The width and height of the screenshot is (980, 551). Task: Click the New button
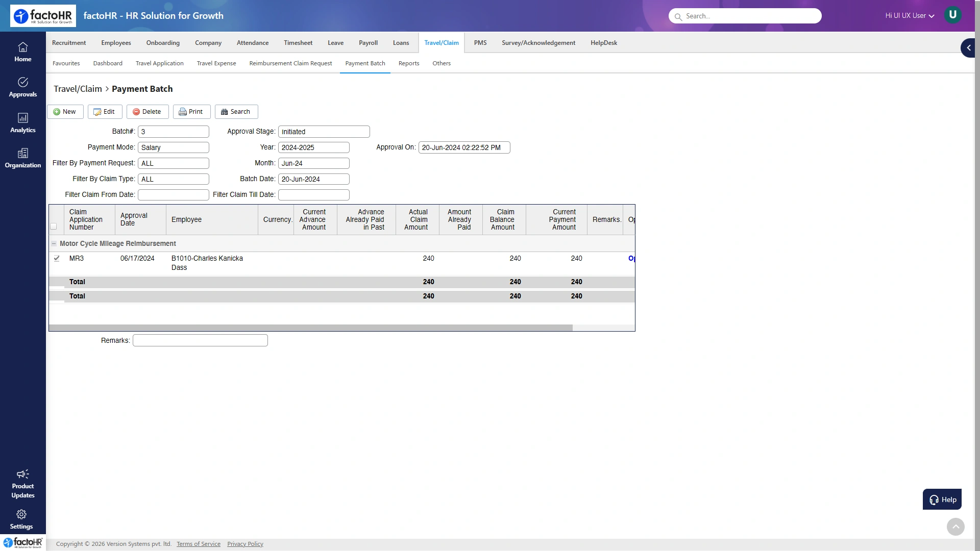(x=65, y=112)
